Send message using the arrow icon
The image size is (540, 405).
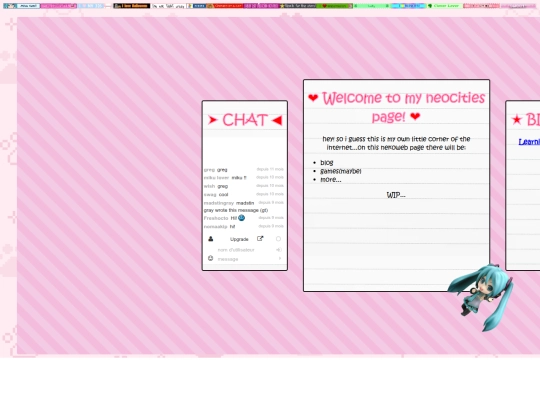click(x=280, y=258)
